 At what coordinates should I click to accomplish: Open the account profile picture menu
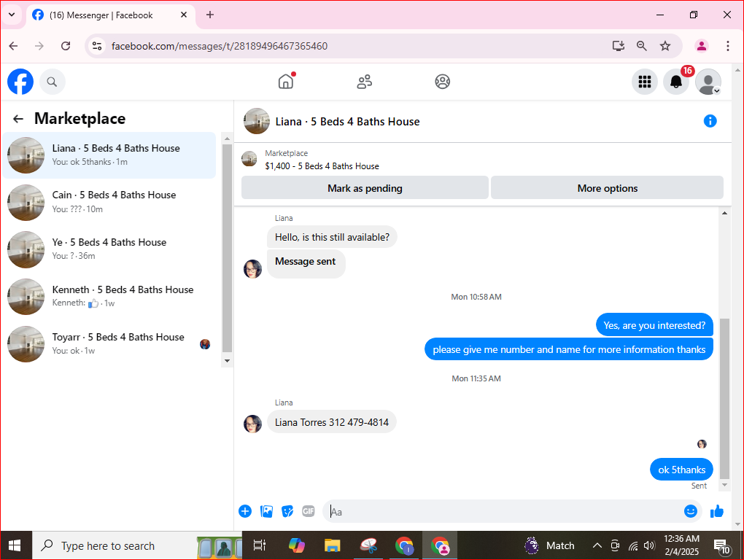708,82
